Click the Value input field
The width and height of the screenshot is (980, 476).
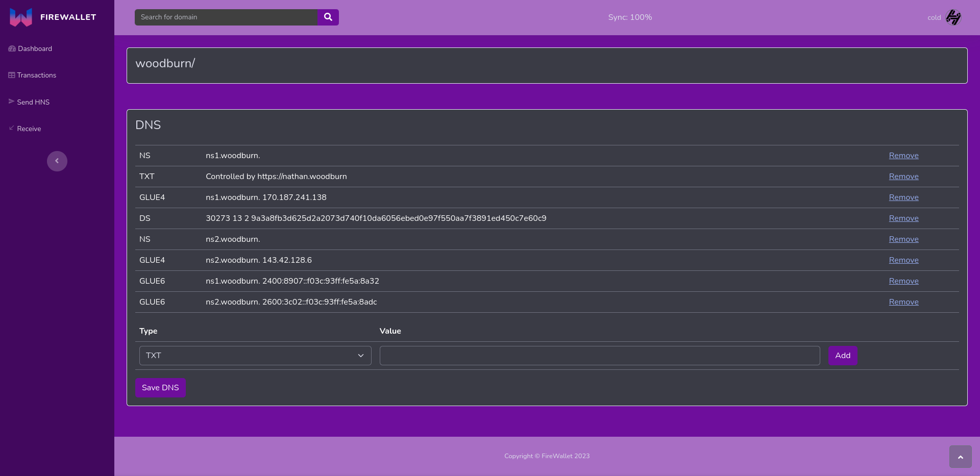(x=599, y=355)
